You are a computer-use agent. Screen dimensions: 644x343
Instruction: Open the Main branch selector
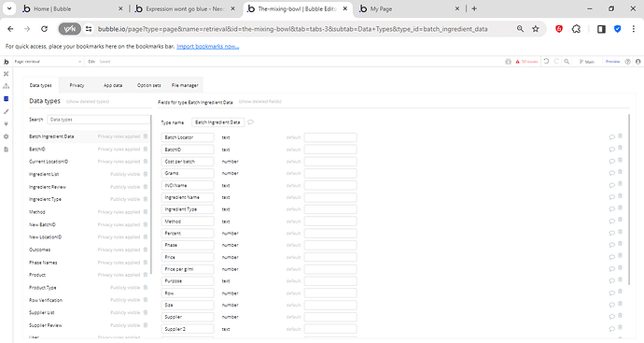586,62
